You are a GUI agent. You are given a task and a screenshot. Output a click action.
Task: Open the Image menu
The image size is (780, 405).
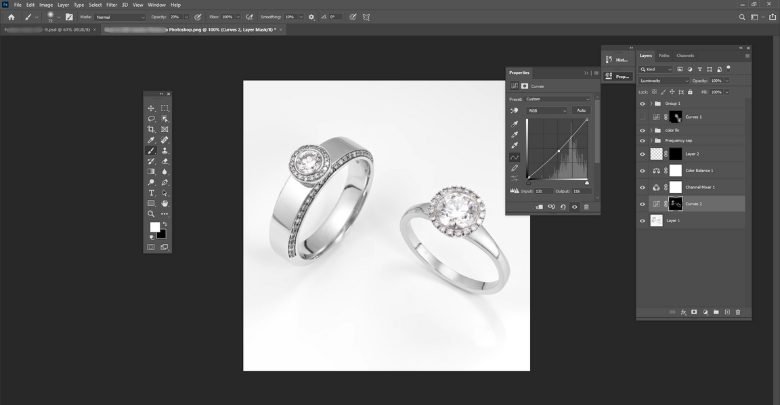(x=46, y=5)
